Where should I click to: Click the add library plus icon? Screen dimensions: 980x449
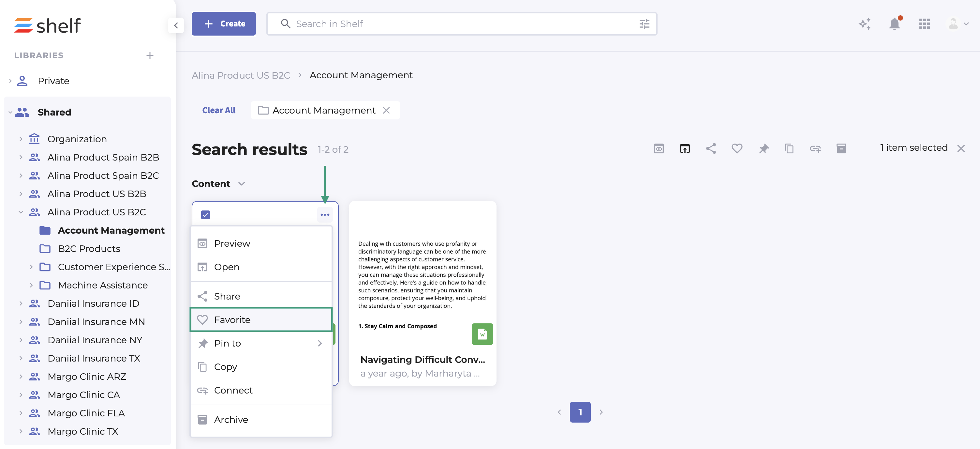150,55
